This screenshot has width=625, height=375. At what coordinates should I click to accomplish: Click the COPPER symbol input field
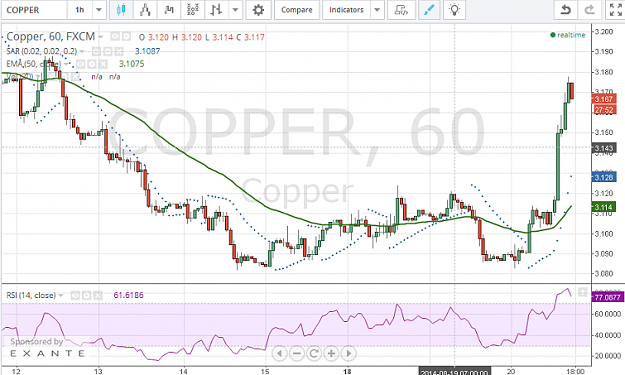pyautogui.click(x=34, y=10)
